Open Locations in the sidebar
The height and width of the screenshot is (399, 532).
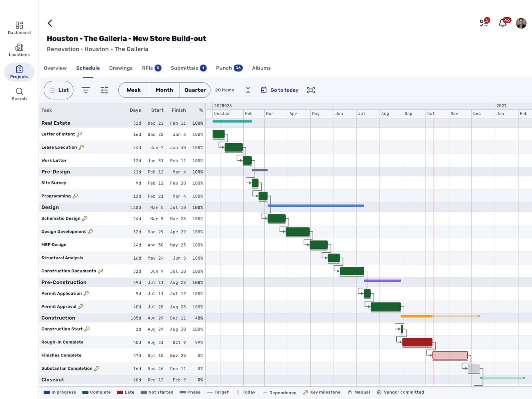[19, 50]
